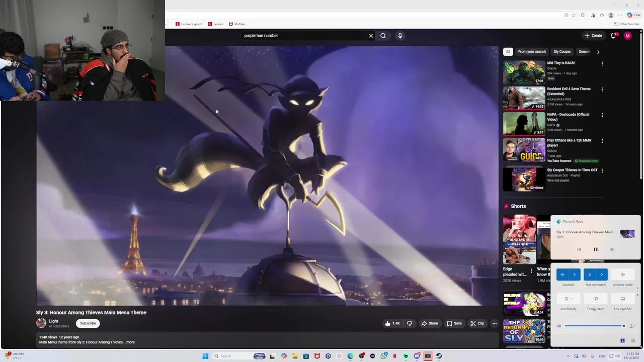The image size is (644, 362).
Task: Open Edge extensions puzzle icon
Action: click(583, 15)
